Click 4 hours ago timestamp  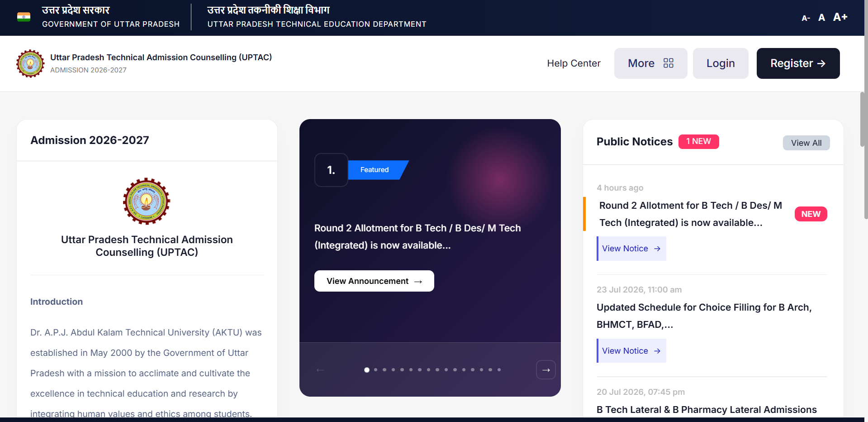(x=620, y=188)
